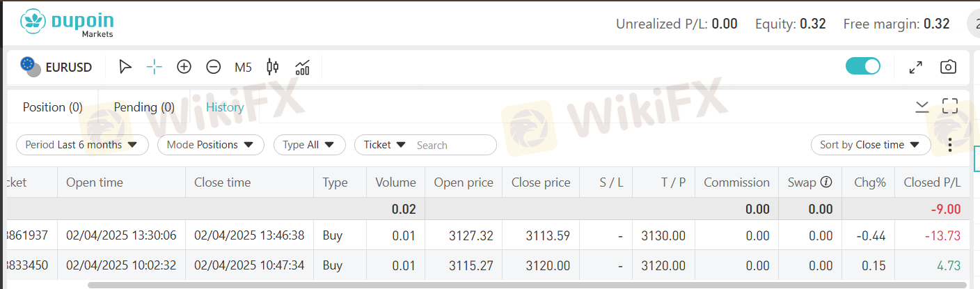The height and width of the screenshot is (289, 980).
Task: Open the indicators chart icon
Action: point(302,67)
